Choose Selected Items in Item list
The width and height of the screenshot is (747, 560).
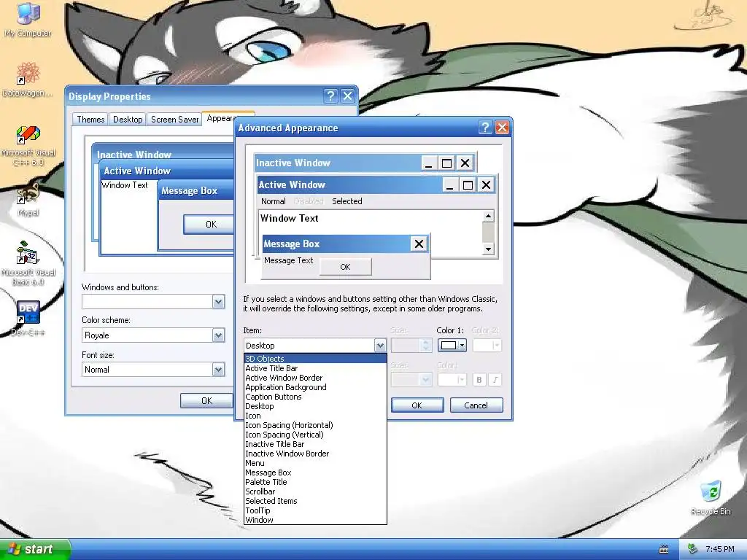315,501
